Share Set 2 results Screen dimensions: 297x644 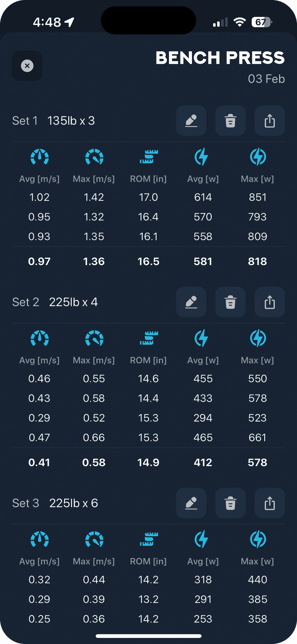pos(270,302)
